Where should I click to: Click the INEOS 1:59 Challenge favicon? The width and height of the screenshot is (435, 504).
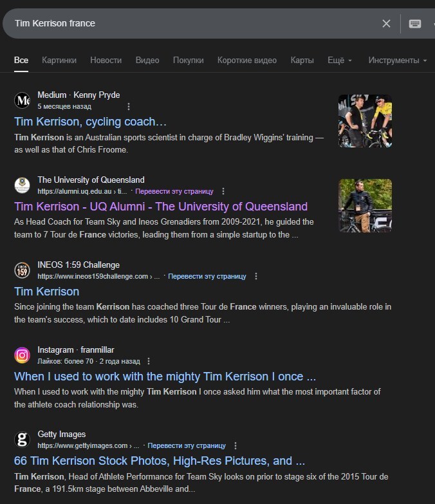point(23,270)
